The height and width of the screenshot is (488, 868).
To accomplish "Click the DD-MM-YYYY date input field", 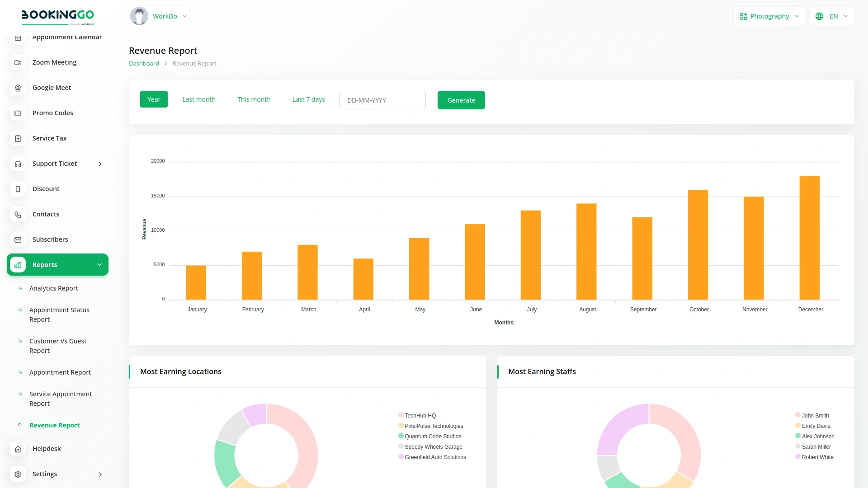I will [382, 100].
